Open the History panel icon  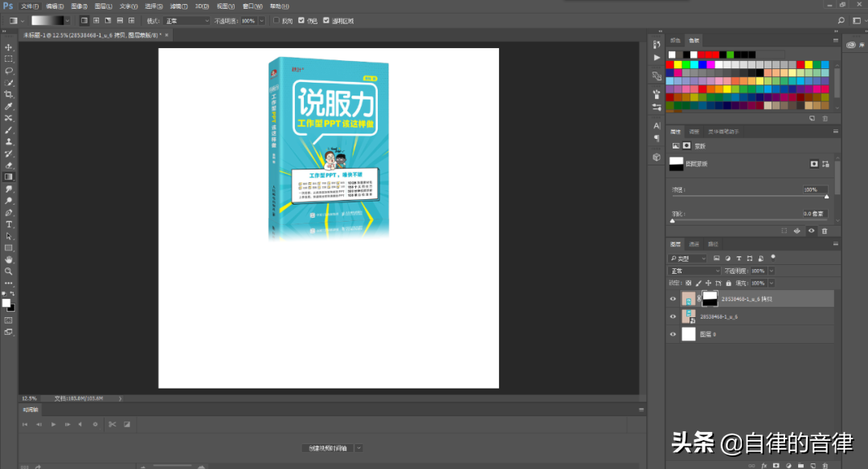(x=657, y=44)
